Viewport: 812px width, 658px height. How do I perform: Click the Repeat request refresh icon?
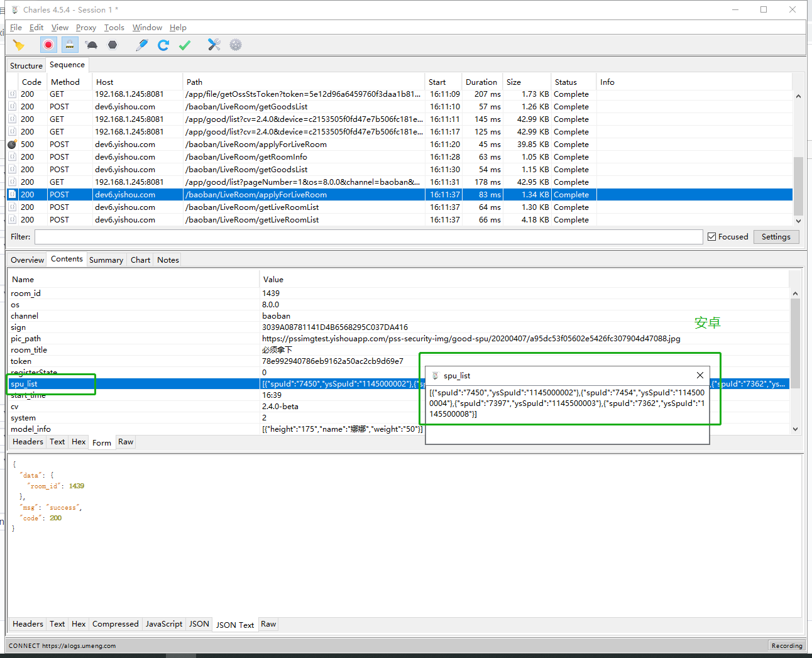pyautogui.click(x=163, y=45)
